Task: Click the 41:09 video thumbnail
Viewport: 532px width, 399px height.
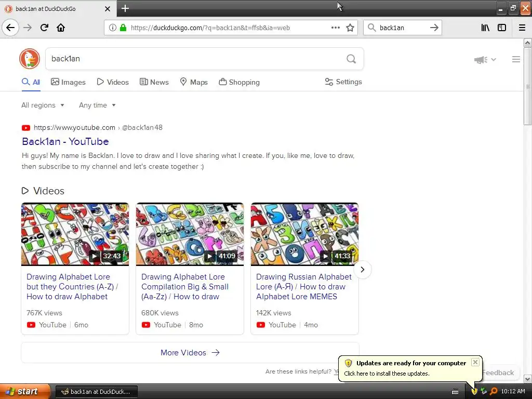Action: 190,234
